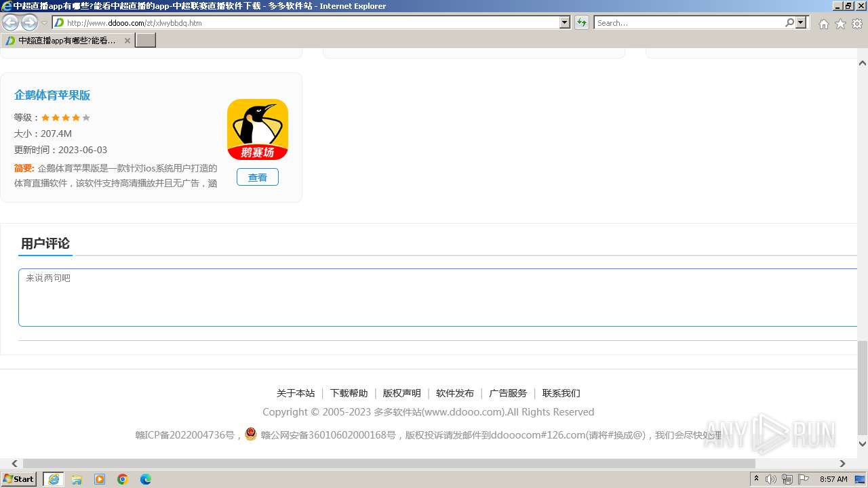
Task: Open the Action Center flag icon
Action: 804,479
